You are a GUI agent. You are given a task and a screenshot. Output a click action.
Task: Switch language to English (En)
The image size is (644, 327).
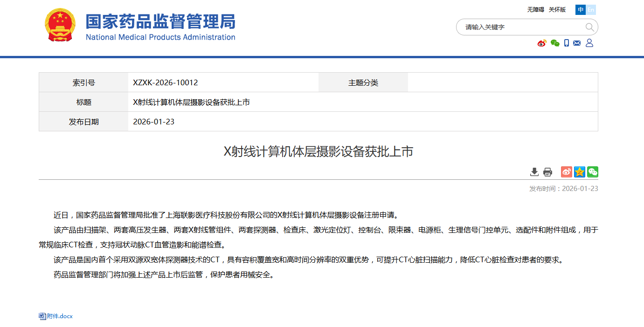coord(591,10)
